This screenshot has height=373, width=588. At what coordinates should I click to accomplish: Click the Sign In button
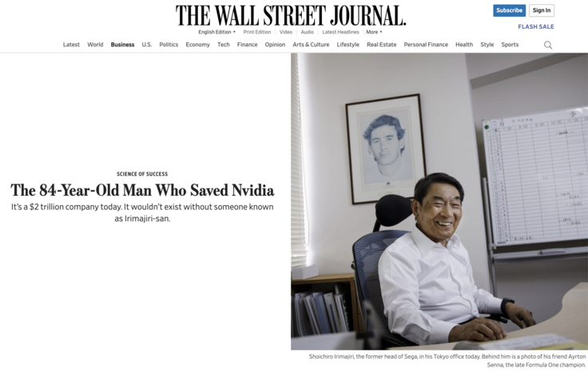(x=542, y=10)
